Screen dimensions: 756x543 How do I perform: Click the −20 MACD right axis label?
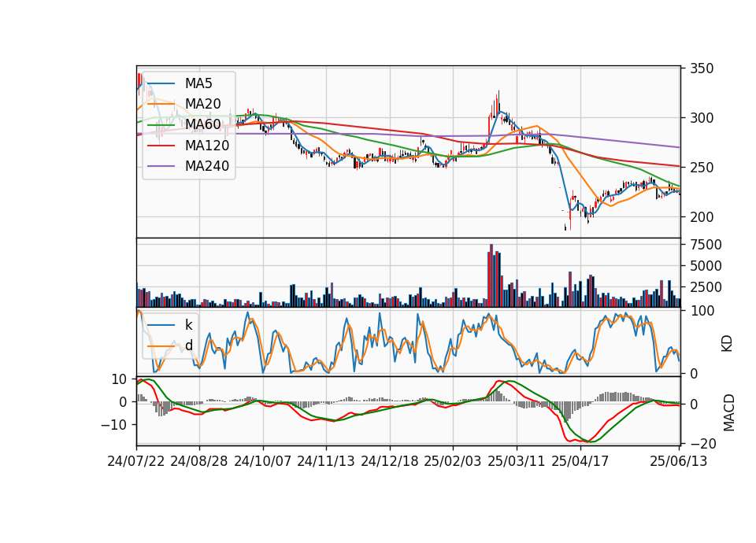703,443
